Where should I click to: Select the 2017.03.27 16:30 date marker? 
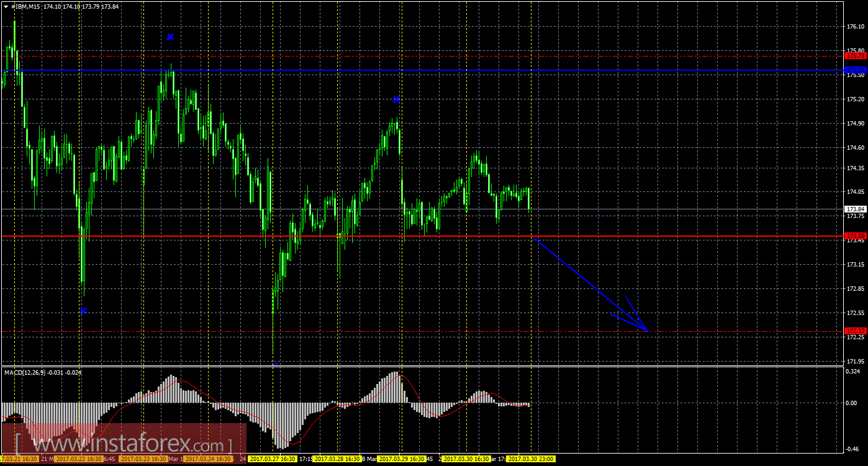[273, 459]
